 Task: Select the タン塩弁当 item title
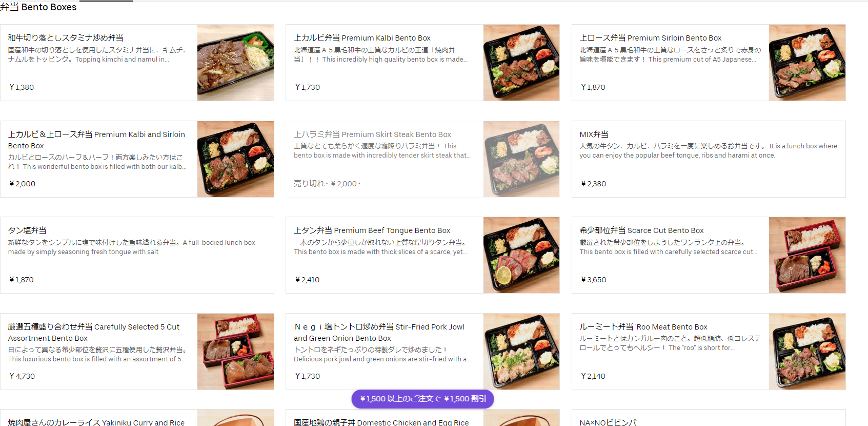(27, 230)
